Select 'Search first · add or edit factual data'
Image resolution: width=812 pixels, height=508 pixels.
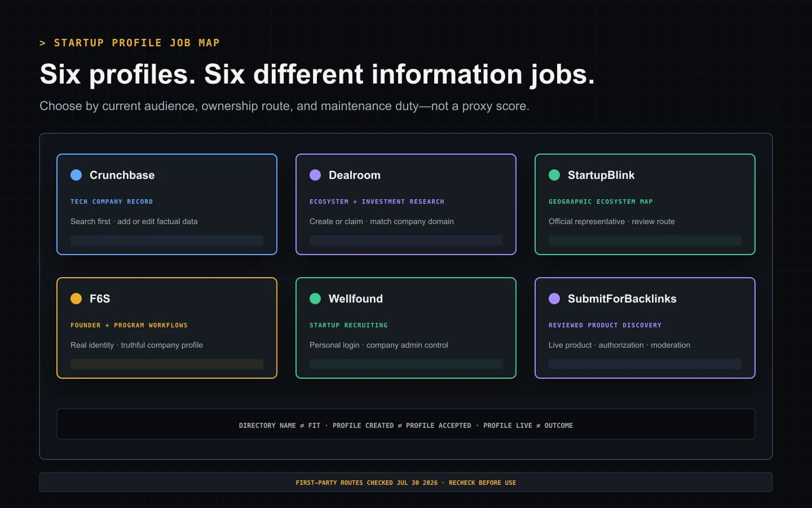tap(134, 221)
